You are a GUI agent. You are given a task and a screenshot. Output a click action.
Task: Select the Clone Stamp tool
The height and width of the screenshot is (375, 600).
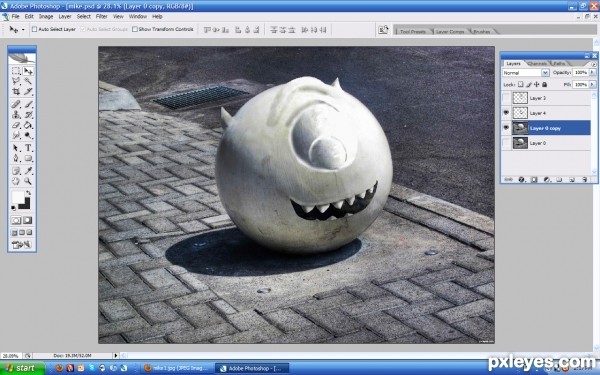16,114
